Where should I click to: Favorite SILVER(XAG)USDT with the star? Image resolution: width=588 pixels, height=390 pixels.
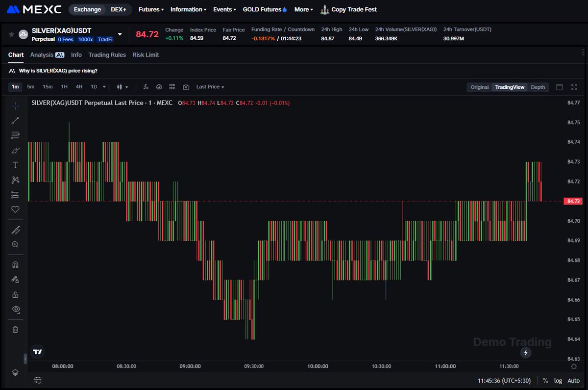(x=11, y=34)
